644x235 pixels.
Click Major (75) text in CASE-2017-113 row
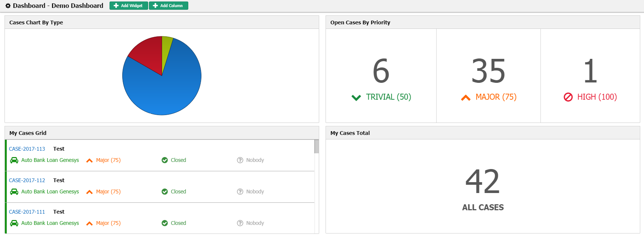click(108, 160)
